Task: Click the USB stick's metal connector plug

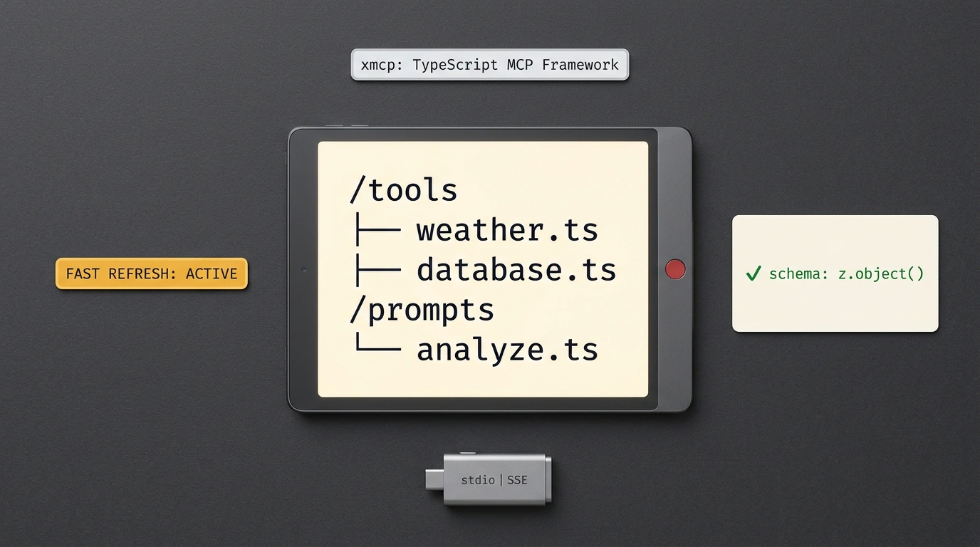Action: [x=435, y=479]
